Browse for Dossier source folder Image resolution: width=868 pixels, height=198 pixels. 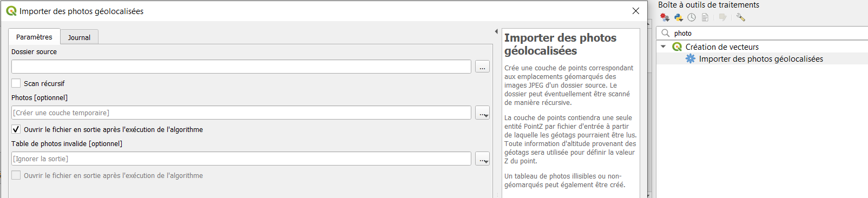[482, 67]
